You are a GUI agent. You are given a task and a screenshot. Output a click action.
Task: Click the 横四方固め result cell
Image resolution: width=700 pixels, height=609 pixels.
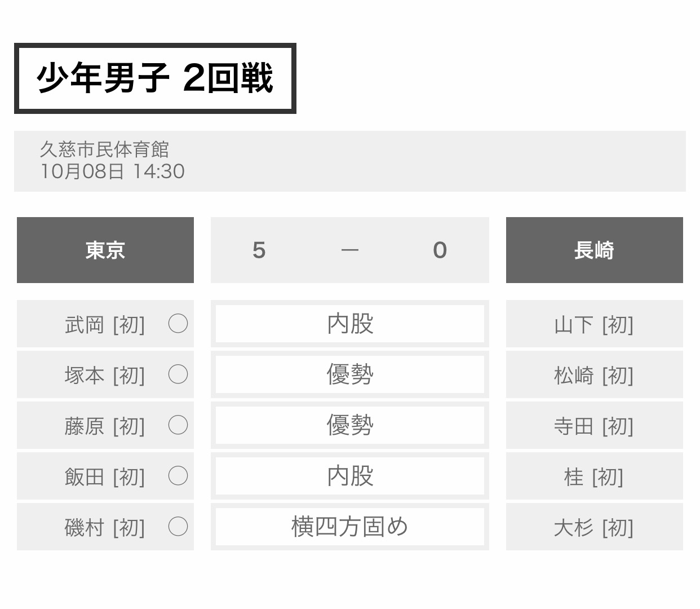pyautogui.click(x=349, y=527)
